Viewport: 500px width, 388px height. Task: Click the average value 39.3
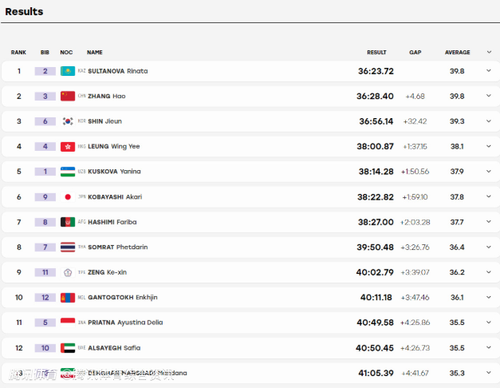pos(457,121)
